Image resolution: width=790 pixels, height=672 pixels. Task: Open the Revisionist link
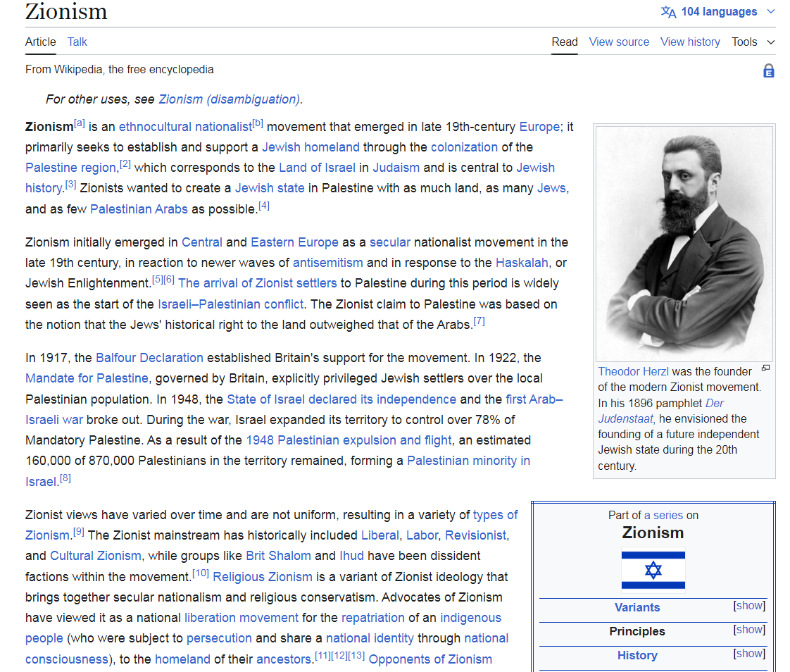[x=475, y=535]
